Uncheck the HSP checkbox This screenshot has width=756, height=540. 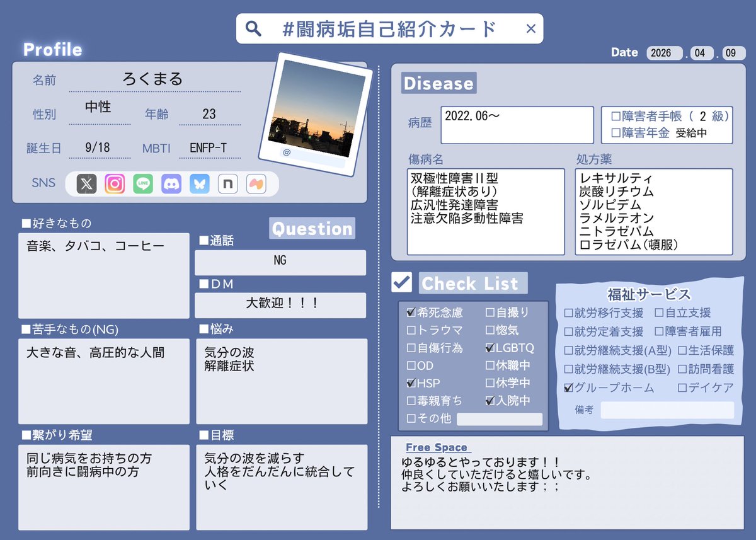point(411,383)
